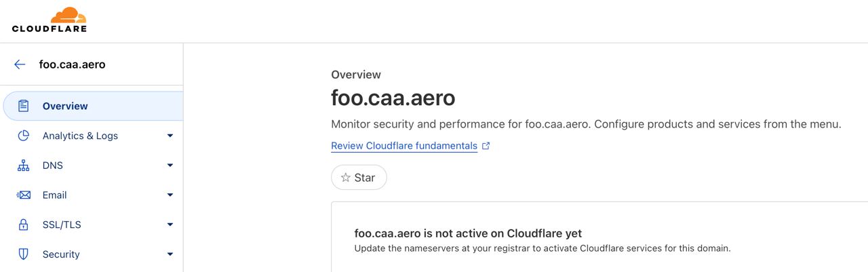Screen dimensions: 868x272
Task: Select Overview in the sidebar
Action: point(65,106)
